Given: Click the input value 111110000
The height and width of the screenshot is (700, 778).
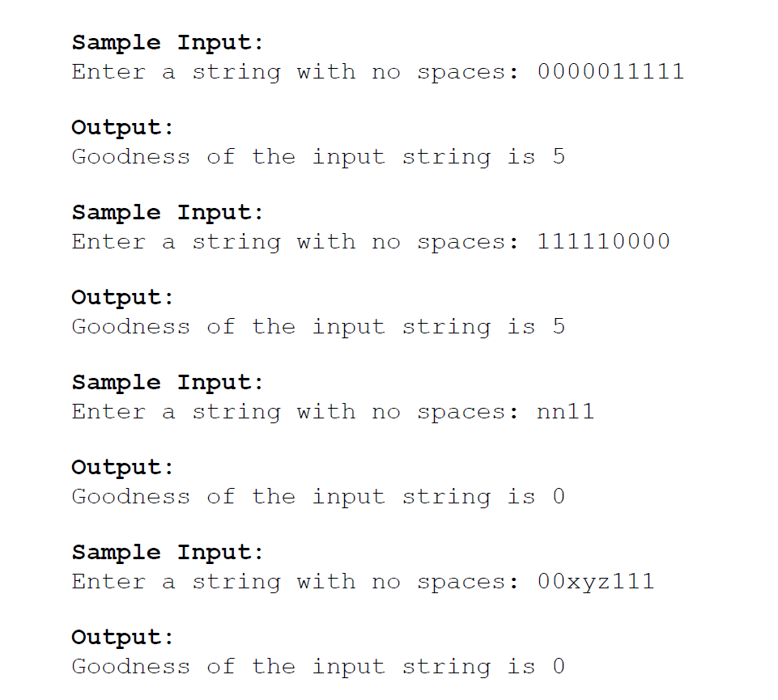Looking at the screenshot, I should (603, 242).
